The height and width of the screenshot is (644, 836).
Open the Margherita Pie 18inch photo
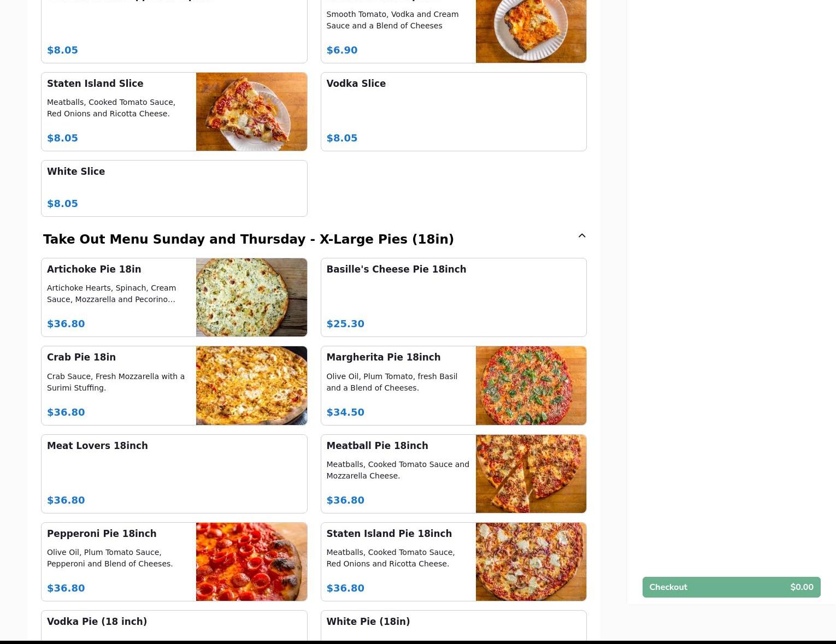(531, 386)
